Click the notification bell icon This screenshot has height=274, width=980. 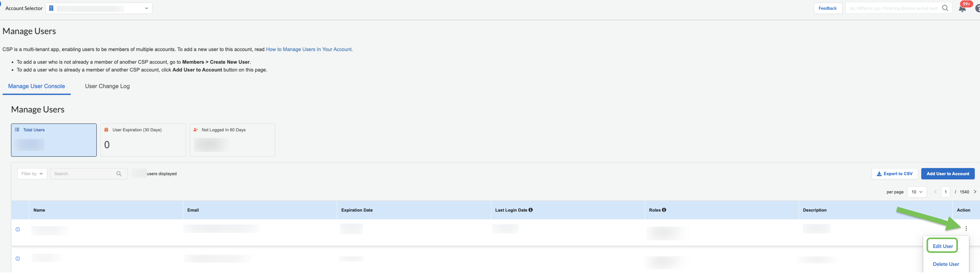coord(962,9)
